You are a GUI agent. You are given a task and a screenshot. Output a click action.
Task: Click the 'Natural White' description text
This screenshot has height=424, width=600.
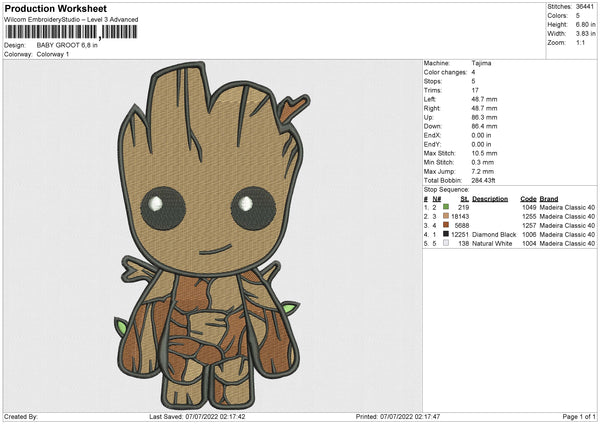[492, 243]
